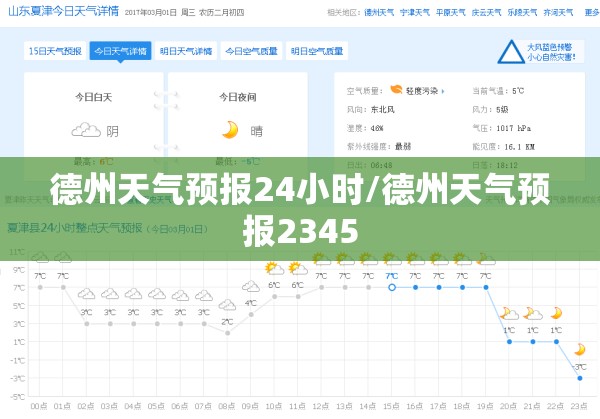Image resolution: width=600 pixels, height=419 pixels.
Task: Open the 今日空气质量 tab
Action: click(x=251, y=51)
